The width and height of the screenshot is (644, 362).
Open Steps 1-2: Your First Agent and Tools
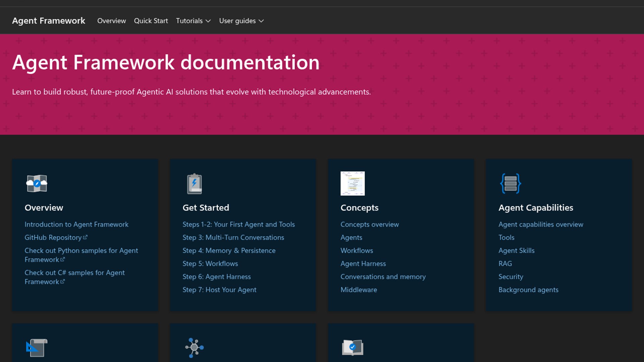click(238, 224)
